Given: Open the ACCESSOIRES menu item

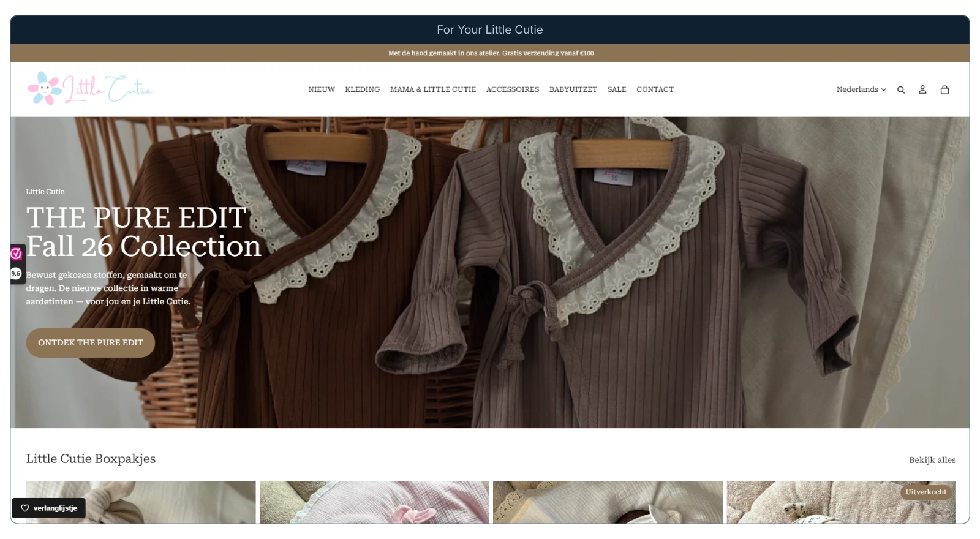Looking at the screenshot, I should point(513,89).
